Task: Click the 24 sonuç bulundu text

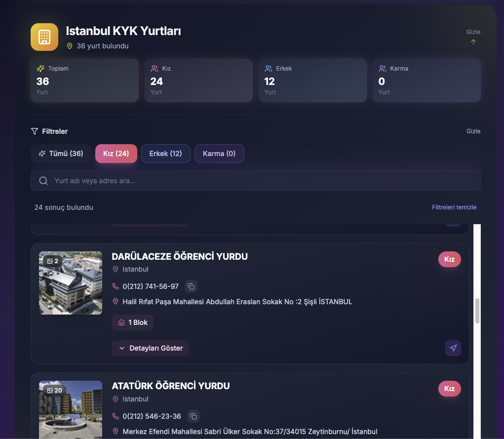Action: tap(64, 207)
